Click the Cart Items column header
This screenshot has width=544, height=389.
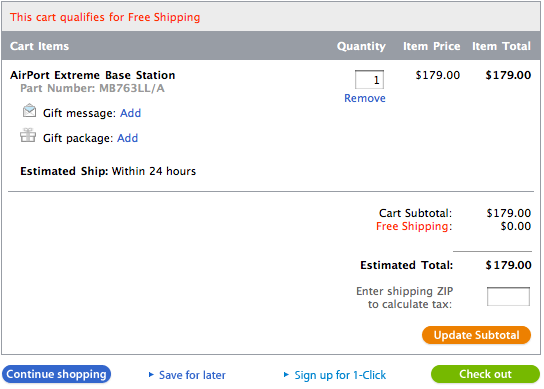tap(40, 46)
